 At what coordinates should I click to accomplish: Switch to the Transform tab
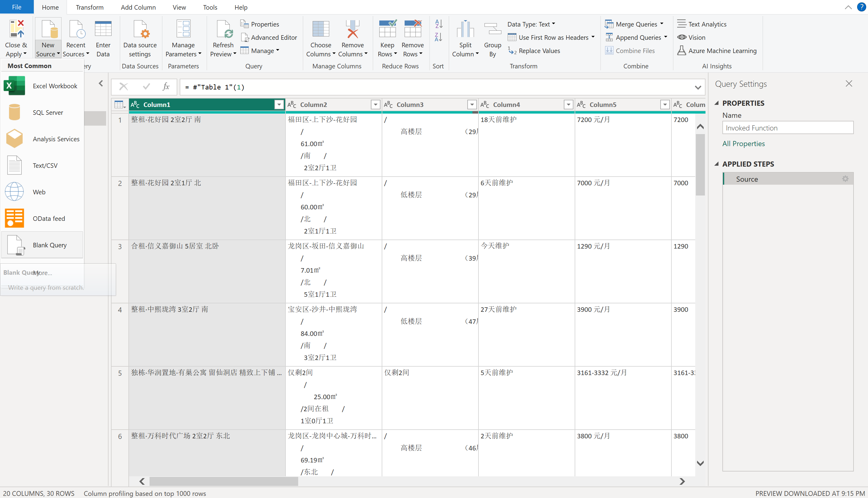pyautogui.click(x=89, y=7)
